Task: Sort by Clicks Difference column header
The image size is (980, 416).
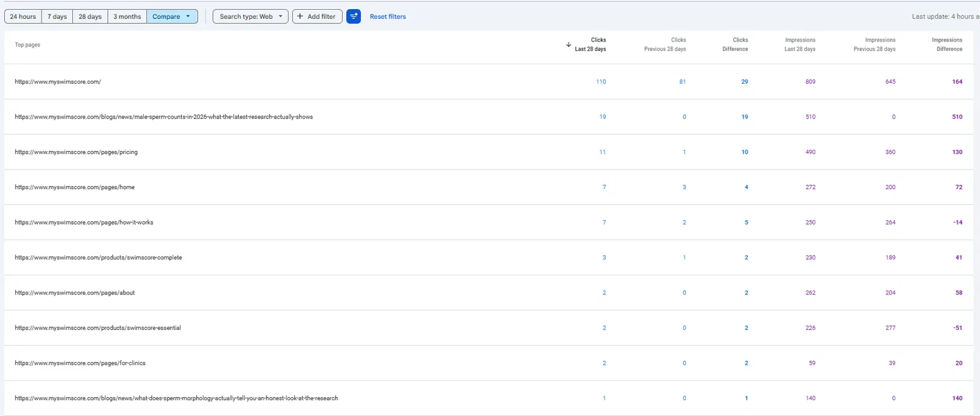Action: click(735, 45)
